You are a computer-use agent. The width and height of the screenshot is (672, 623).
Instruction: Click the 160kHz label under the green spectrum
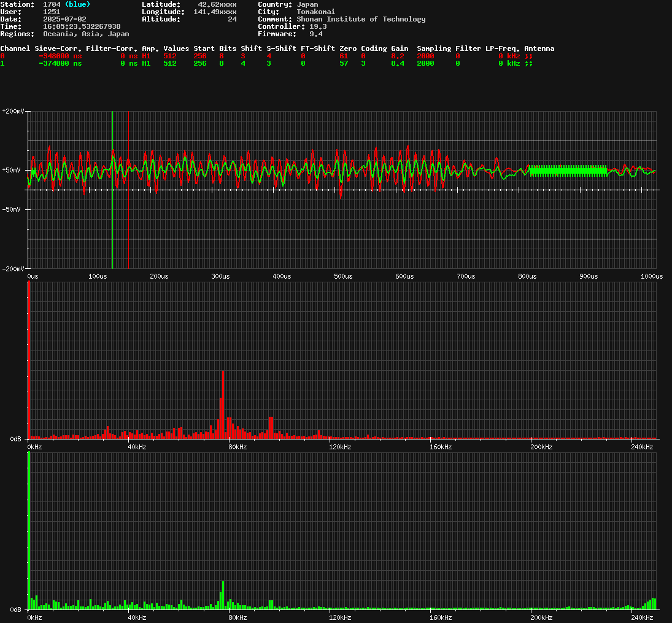tap(441, 618)
